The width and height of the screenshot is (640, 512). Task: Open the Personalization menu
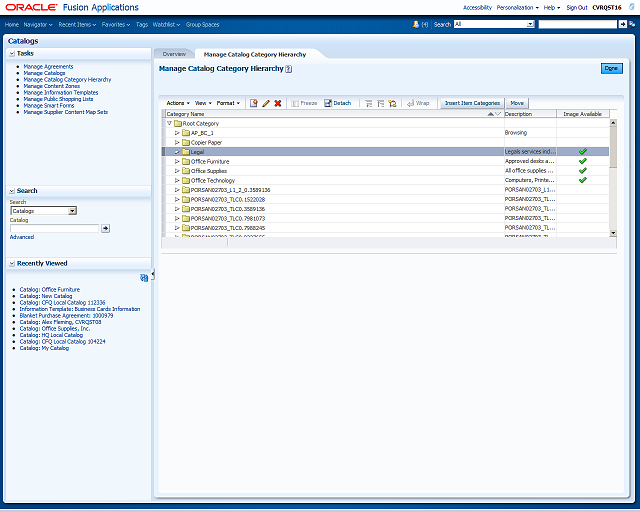517,7
